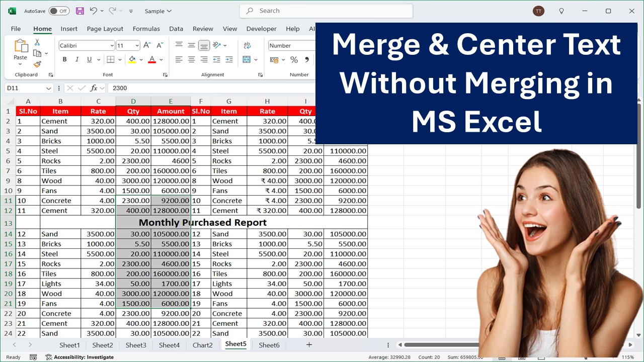Image resolution: width=644 pixels, height=362 pixels.
Task: Add a new sheet with plus button
Action: pyautogui.click(x=309, y=344)
